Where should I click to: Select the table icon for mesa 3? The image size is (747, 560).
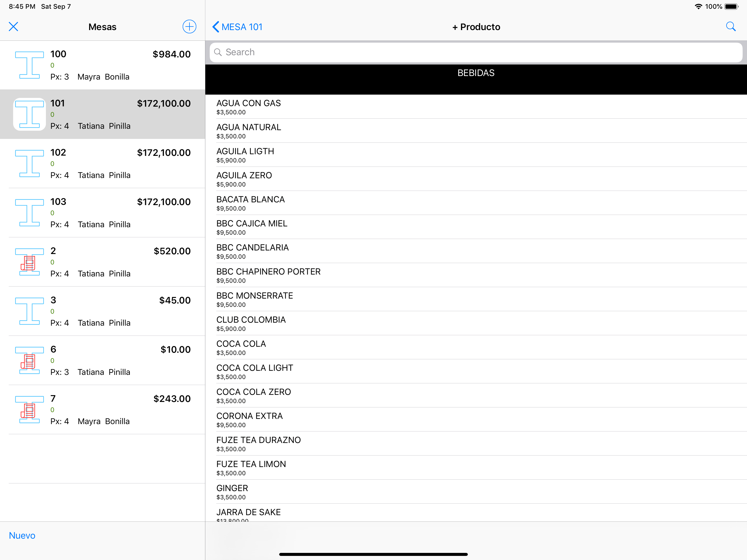point(29,311)
